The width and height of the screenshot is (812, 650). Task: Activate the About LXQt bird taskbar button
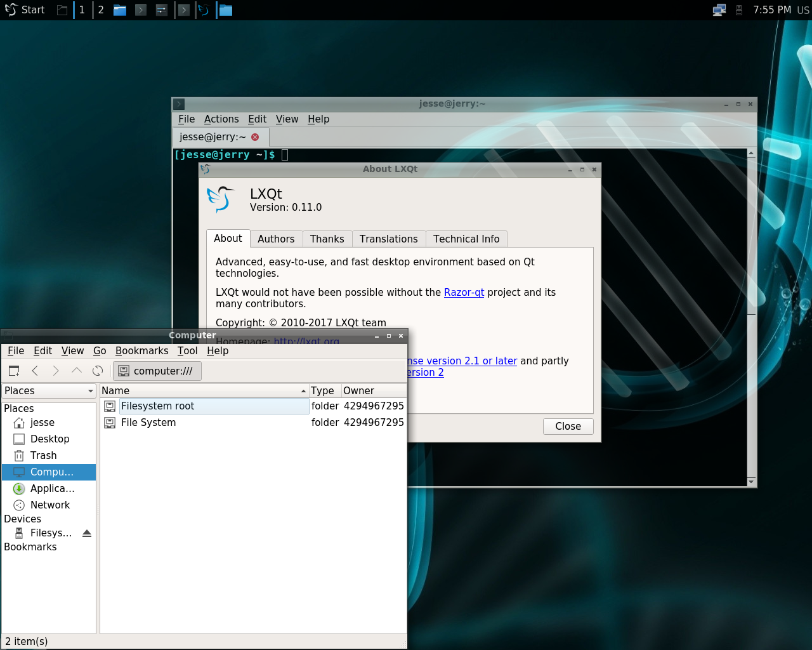point(204,10)
